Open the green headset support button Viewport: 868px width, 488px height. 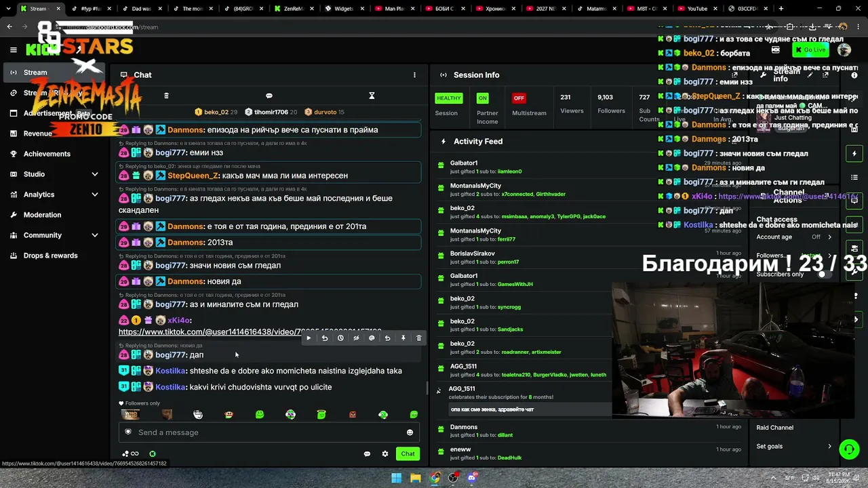(849, 449)
